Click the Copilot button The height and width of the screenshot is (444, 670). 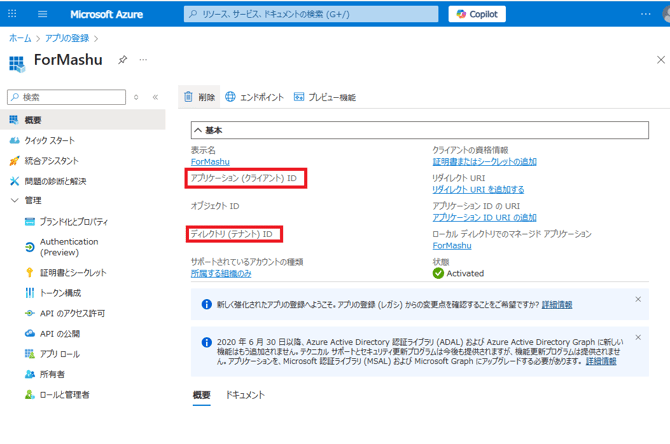[x=478, y=14]
